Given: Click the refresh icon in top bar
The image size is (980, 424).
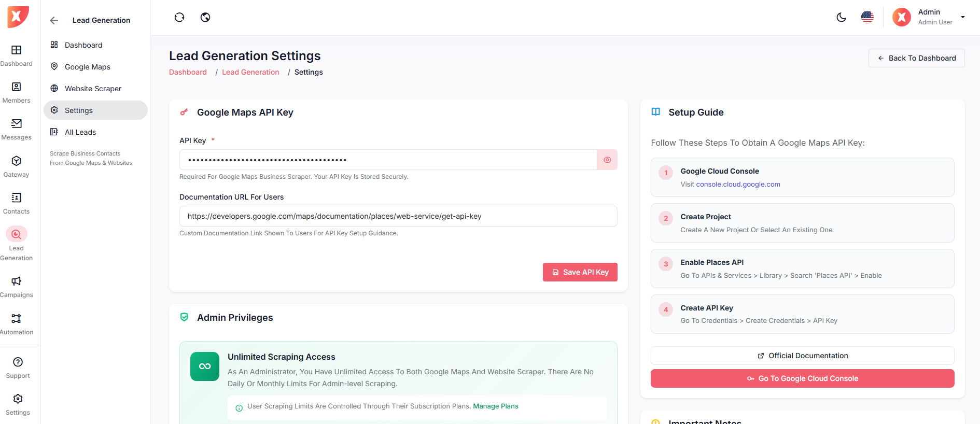Looking at the screenshot, I should [x=179, y=17].
